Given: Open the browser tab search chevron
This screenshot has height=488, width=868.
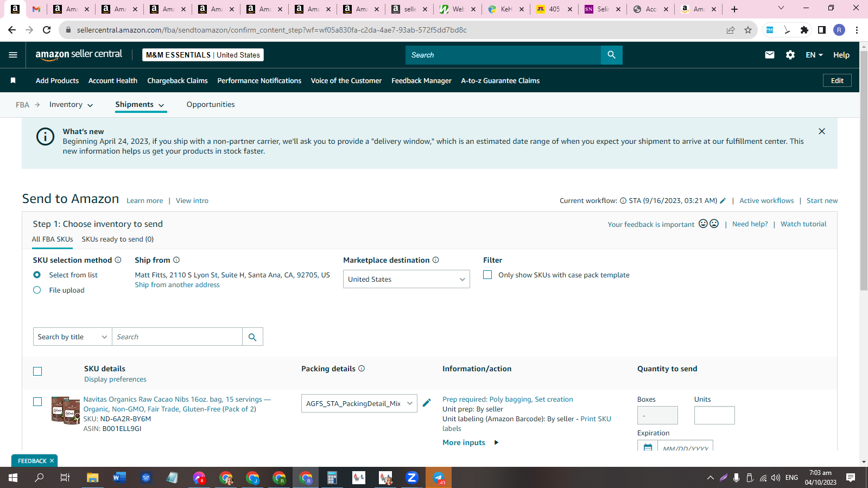Looking at the screenshot, I should pyautogui.click(x=781, y=8).
